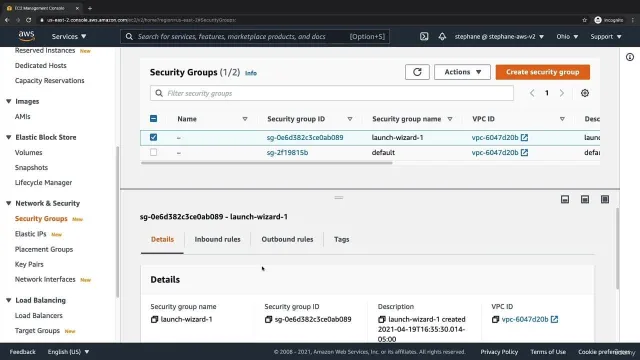Switch to the Details tab
The width and height of the screenshot is (640, 360).
coord(162,240)
